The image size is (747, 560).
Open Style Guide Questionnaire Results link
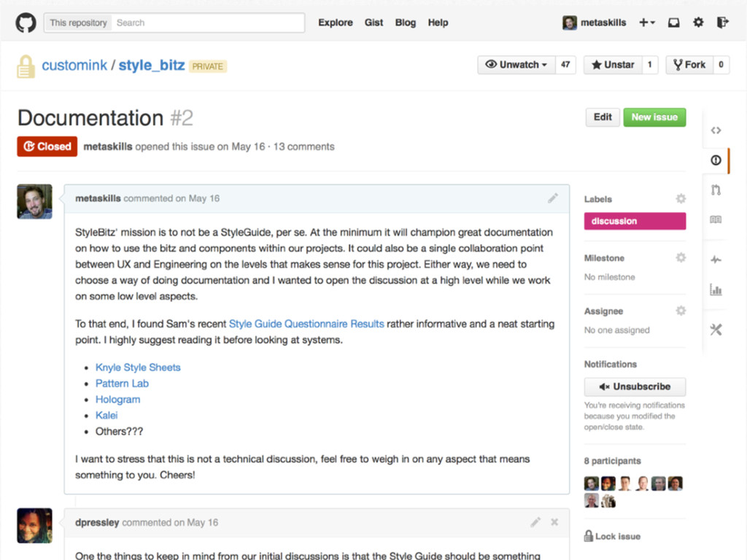tap(306, 324)
